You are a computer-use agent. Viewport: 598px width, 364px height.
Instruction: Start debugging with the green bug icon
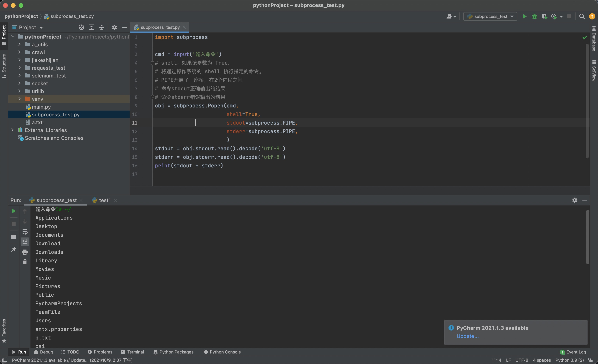coord(534,16)
